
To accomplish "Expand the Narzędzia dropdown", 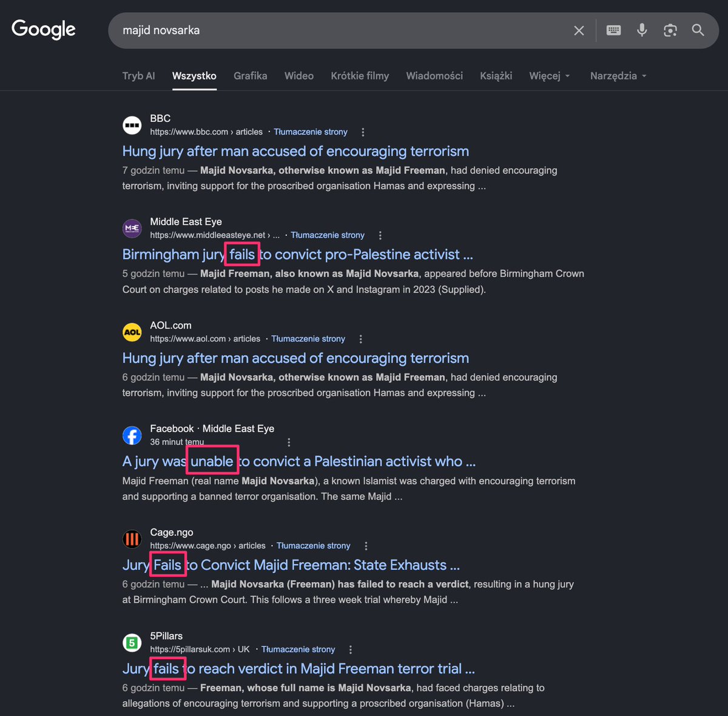I will 618,76.
